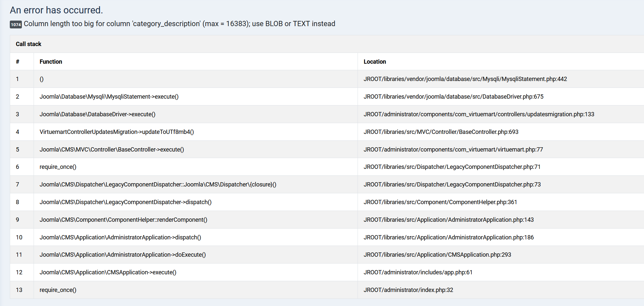
Task: Select the MysqliStatement->execute() function entry
Action: pos(109,97)
